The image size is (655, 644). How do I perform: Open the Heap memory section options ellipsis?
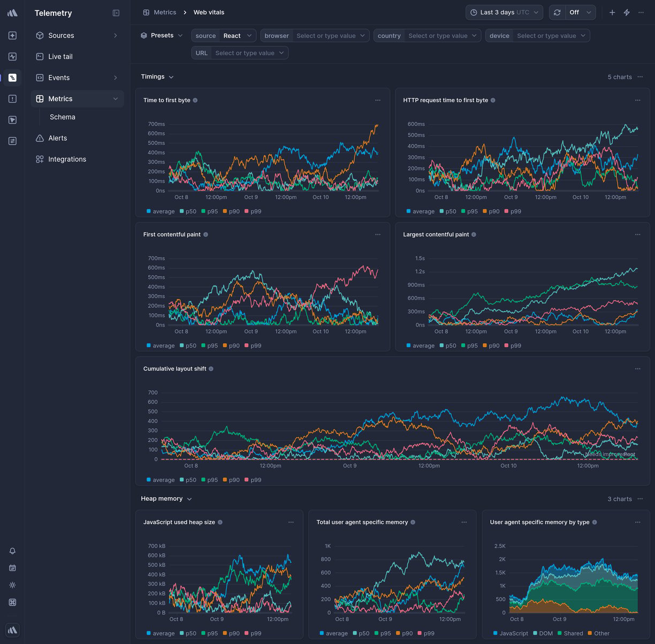640,498
